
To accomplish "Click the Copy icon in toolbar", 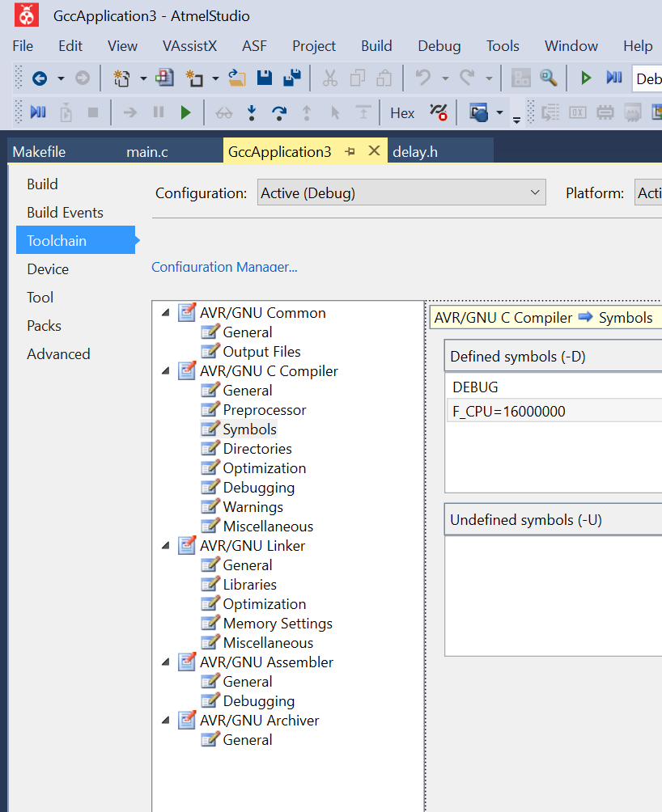I will [x=358, y=78].
